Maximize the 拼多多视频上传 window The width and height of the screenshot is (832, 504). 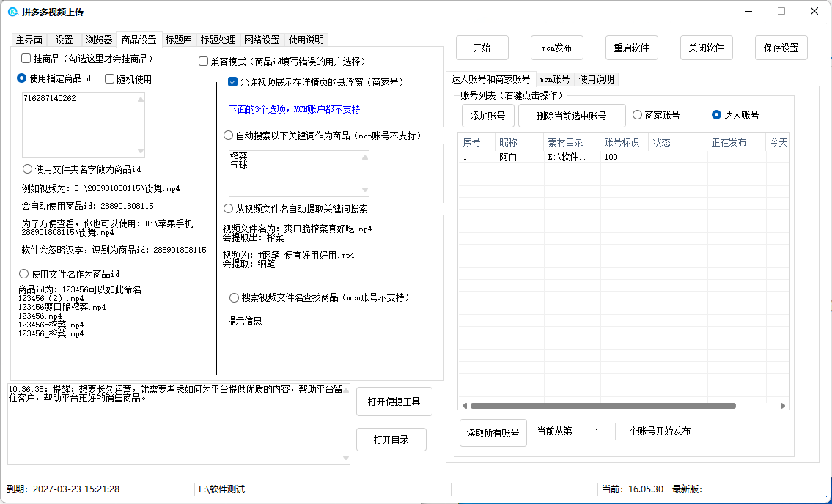(x=781, y=11)
